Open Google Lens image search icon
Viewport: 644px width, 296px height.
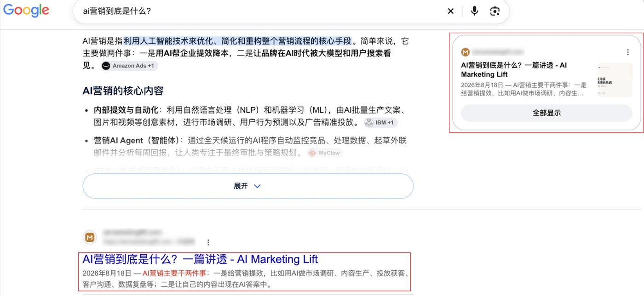coord(494,11)
